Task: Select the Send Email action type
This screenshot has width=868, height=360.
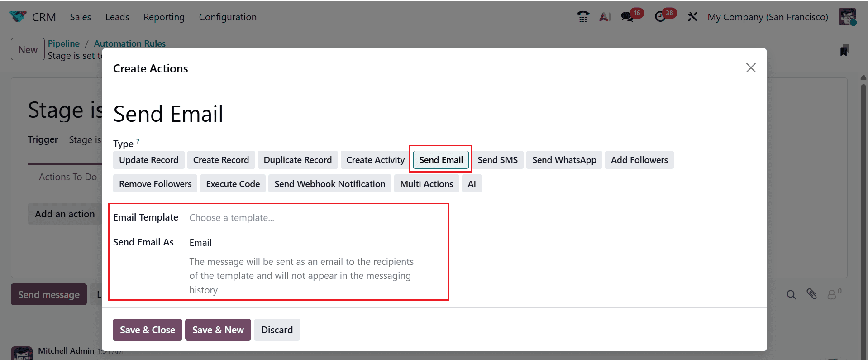Action: click(x=441, y=160)
